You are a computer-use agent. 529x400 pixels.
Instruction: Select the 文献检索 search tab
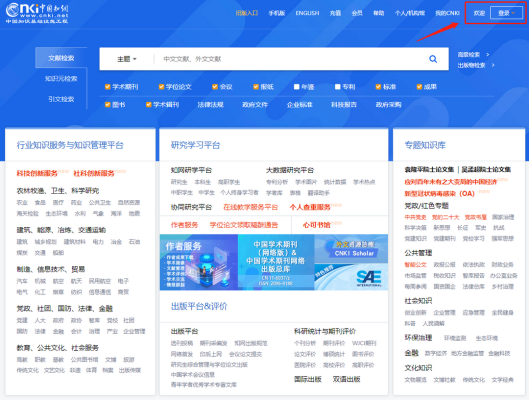(61, 58)
